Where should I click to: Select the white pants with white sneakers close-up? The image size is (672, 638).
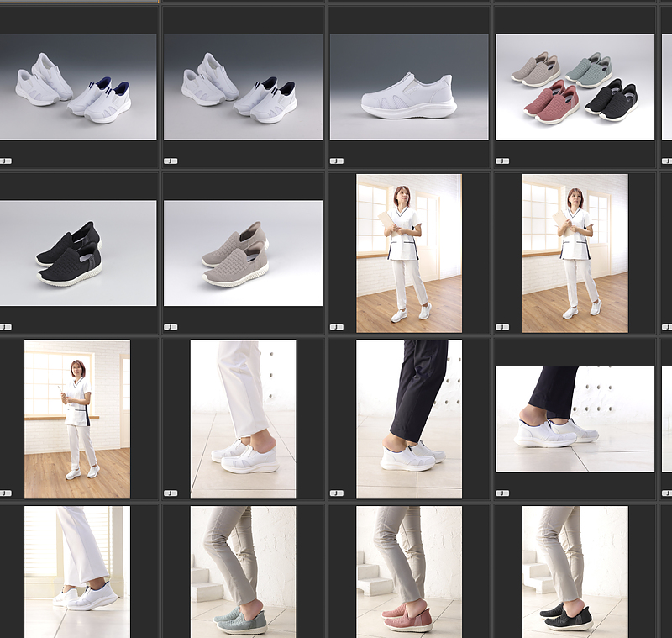coord(243,419)
